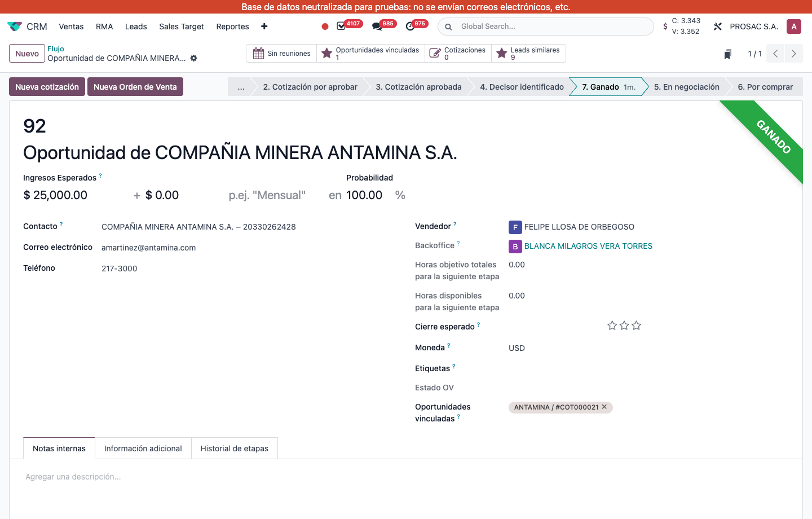Image resolution: width=812 pixels, height=519 pixels.
Task: Go to the previous record arrow
Action: click(x=775, y=54)
